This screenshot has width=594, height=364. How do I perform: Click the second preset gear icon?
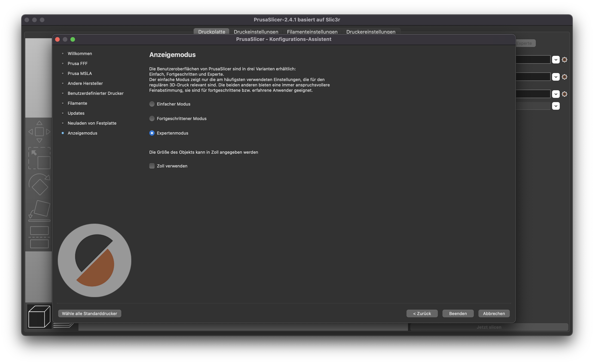point(564,77)
